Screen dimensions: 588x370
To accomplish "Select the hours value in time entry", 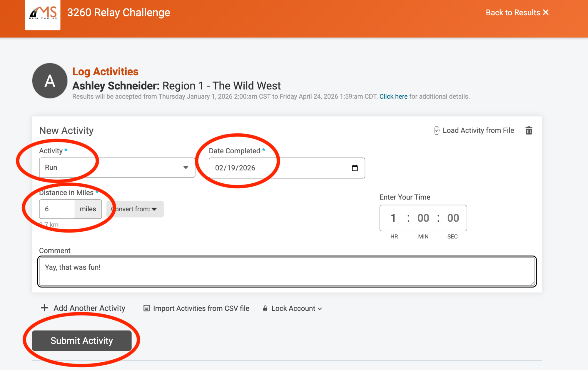I will tap(393, 218).
